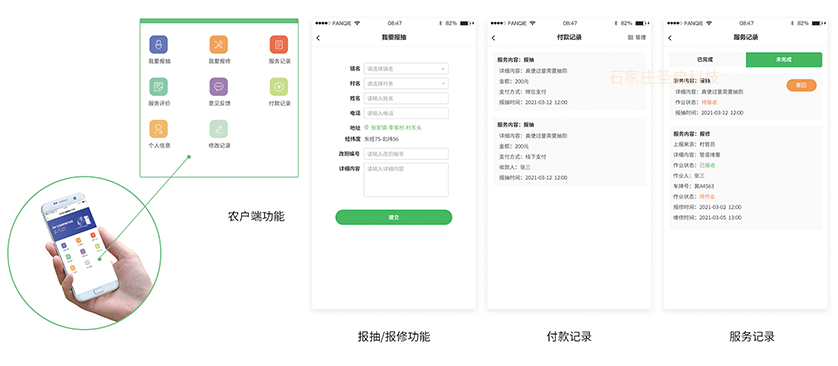Submit the form with the 提交 button

point(394,217)
